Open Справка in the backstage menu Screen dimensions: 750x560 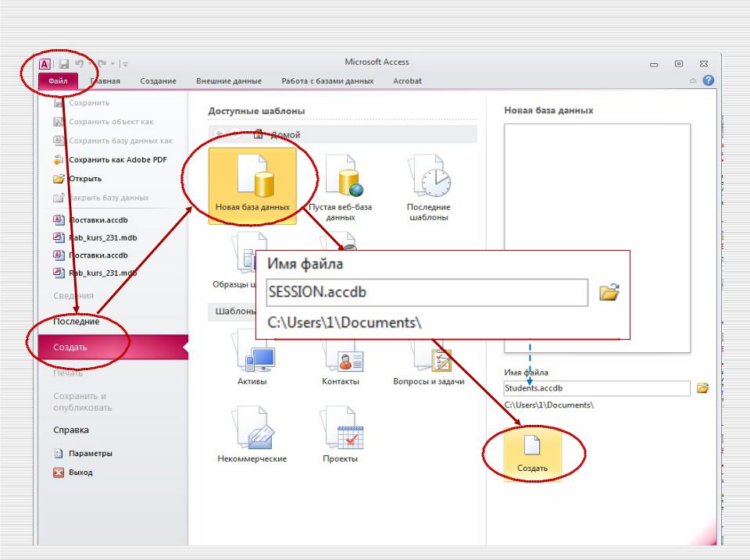[71, 430]
